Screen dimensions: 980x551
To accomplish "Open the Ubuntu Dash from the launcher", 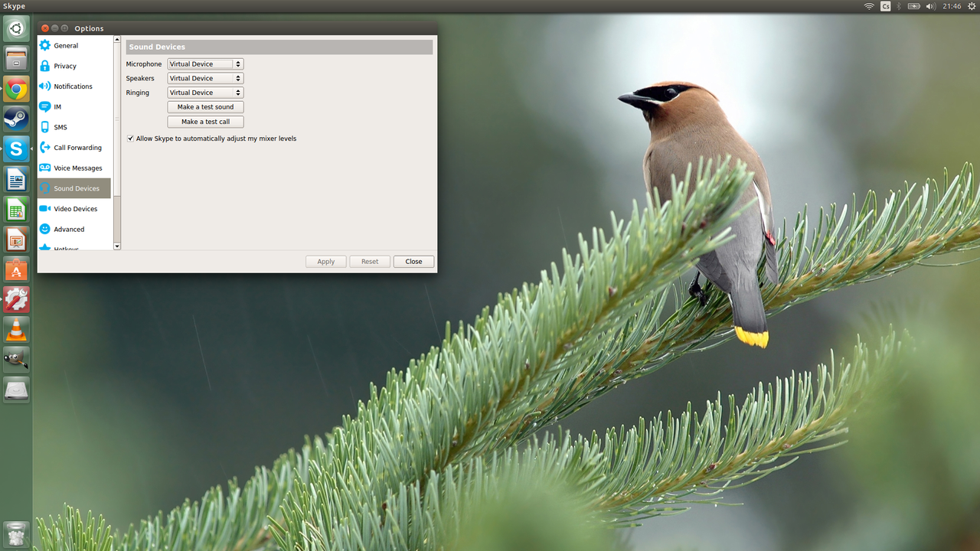I will click(16, 29).
